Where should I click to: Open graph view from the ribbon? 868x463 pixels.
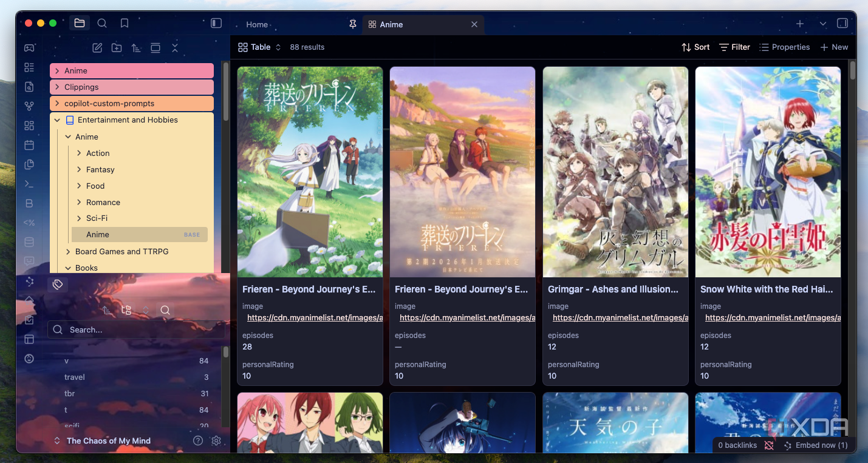(x=29, y=106)
